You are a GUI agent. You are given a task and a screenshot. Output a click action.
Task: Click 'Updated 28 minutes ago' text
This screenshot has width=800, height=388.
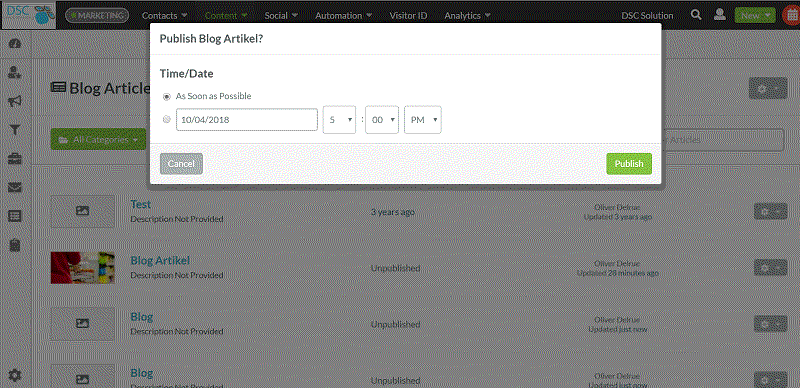(617, 273)
